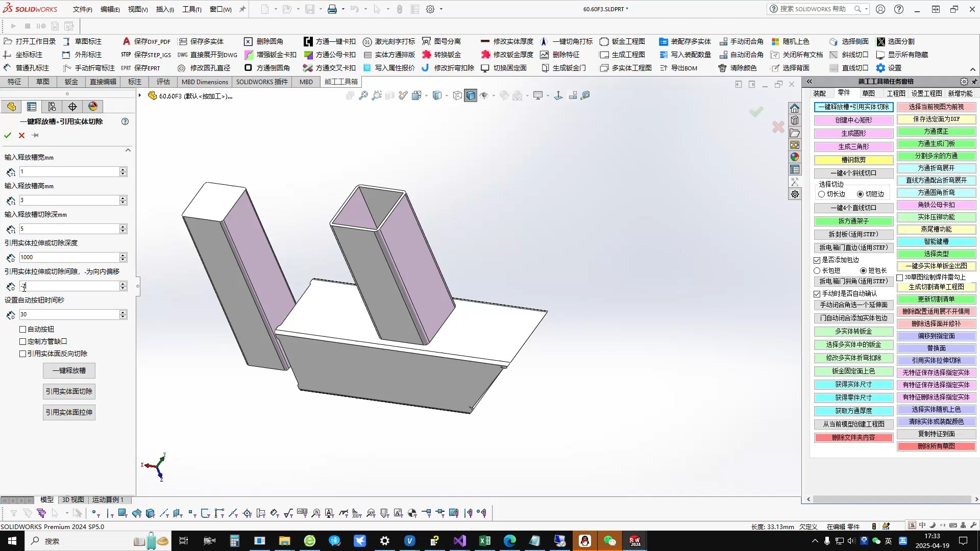Click the 引用实体面拉伸 button
This screenshot has height=551, width=980.
[69, 412]
